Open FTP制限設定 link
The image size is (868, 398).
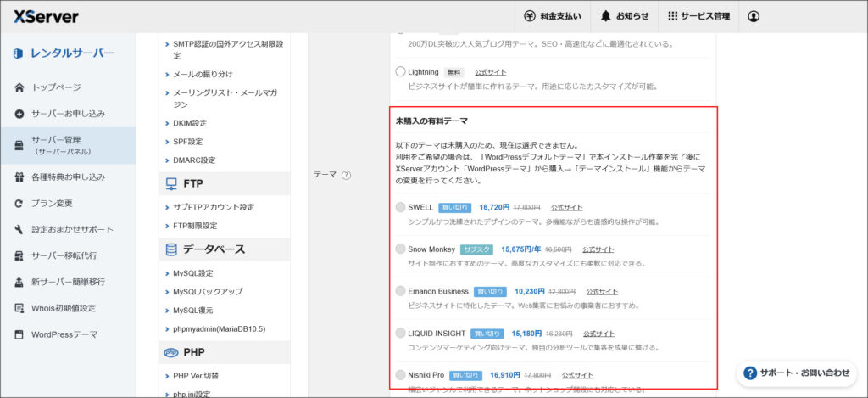click(x=195, y=226)
